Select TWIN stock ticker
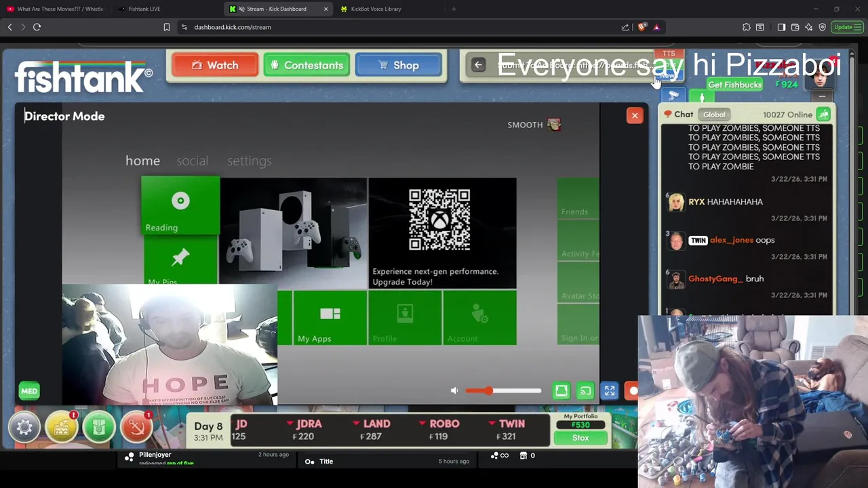This screenshot has height=488, width=868. coord(507,430)
